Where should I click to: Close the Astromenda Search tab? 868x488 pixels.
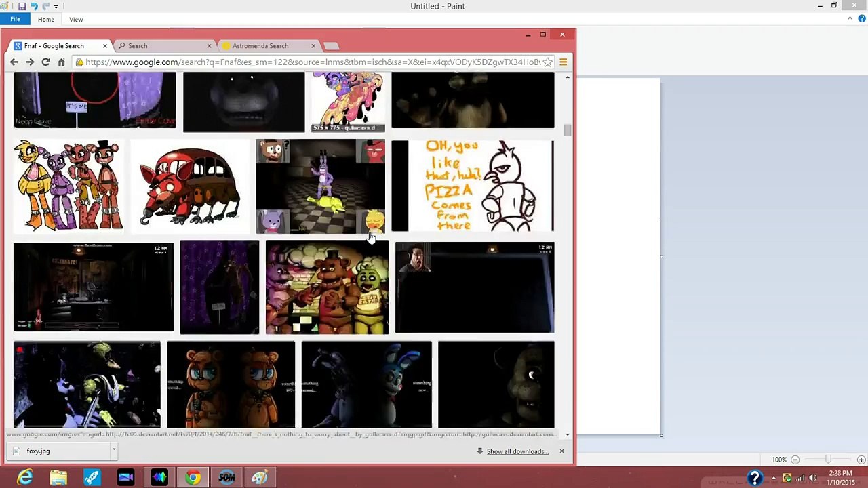pos(313,46)
